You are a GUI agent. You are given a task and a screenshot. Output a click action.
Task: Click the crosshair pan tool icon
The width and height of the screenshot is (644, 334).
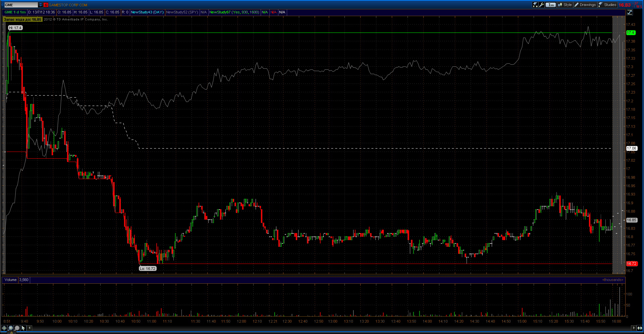coord(4,328)
